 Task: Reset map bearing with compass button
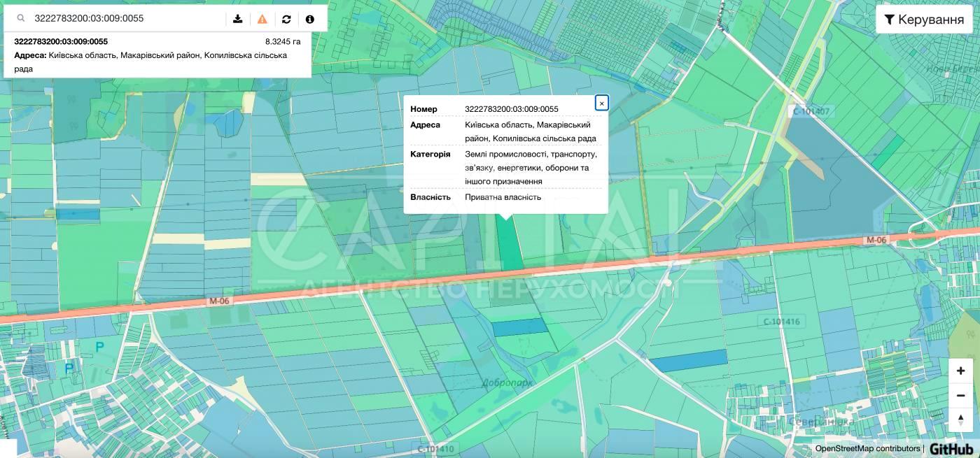[960, 420]
